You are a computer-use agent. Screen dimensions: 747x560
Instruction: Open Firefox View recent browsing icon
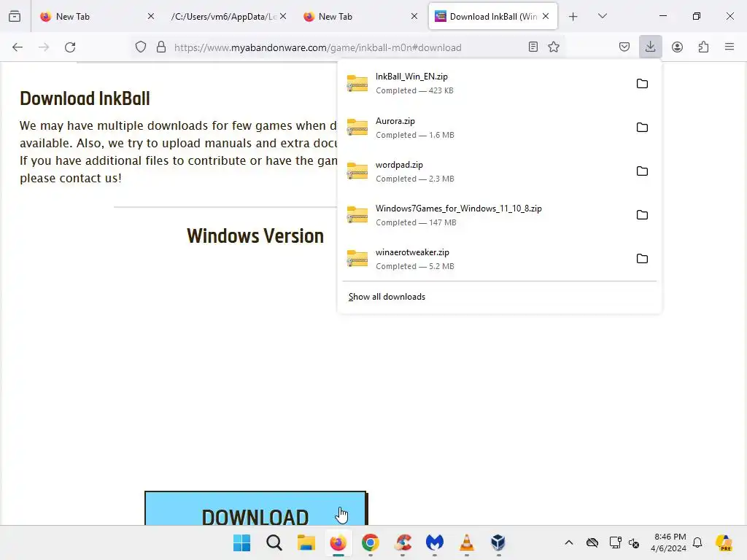click(15, 16)
